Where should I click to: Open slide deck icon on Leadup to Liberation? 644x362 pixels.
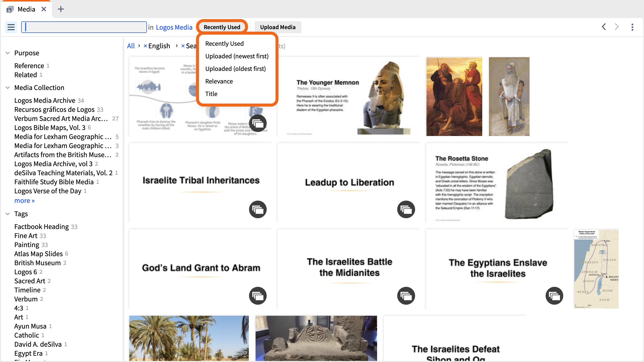point(406,209)
